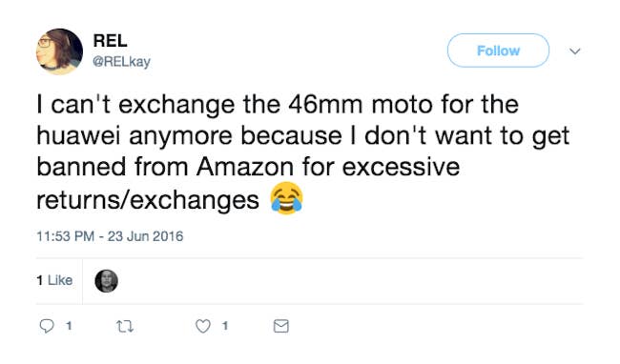Click the reply count next to bubble
The height and width of the screenshot is (364, 620).
pyautogui.click(x=69, y=326)
